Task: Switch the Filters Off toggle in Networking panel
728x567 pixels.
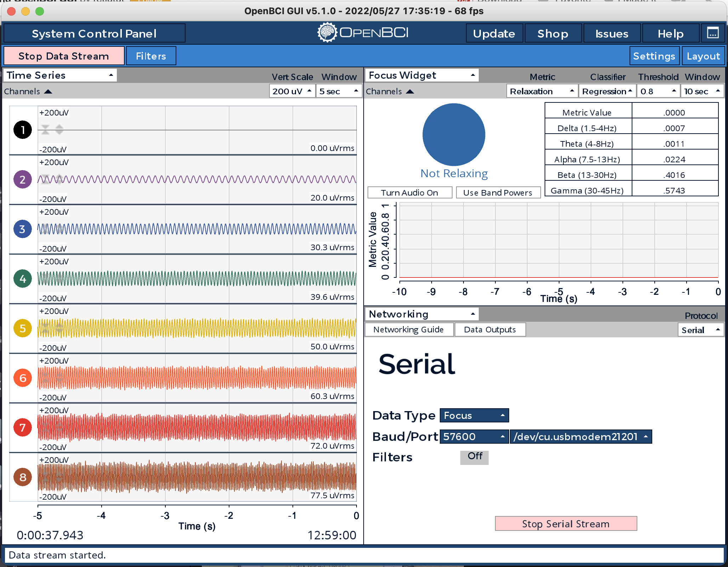Action: [x=474, y=457]
